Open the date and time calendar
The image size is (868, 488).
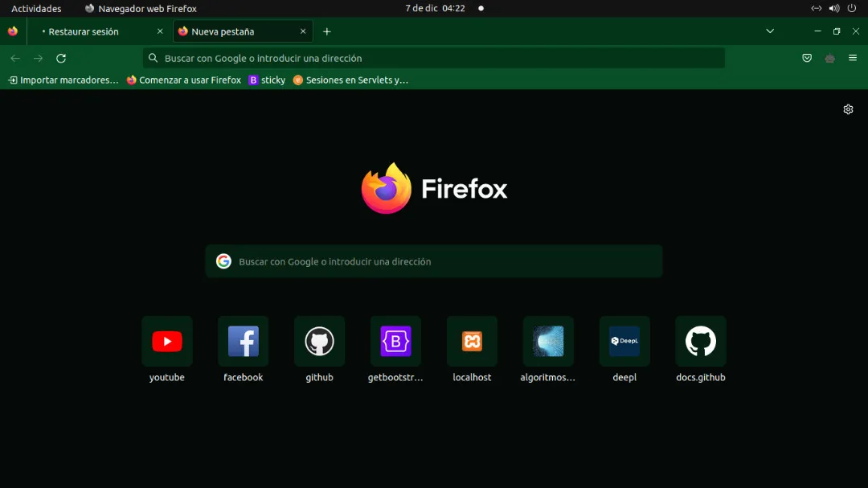[435, 8]
